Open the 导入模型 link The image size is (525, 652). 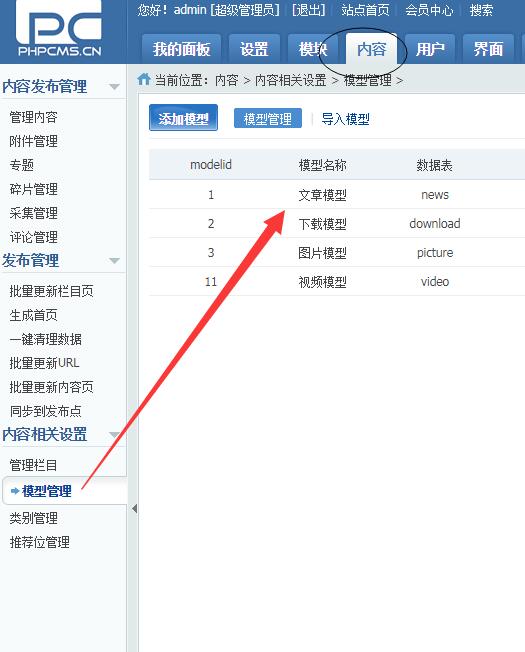point(345,119)
